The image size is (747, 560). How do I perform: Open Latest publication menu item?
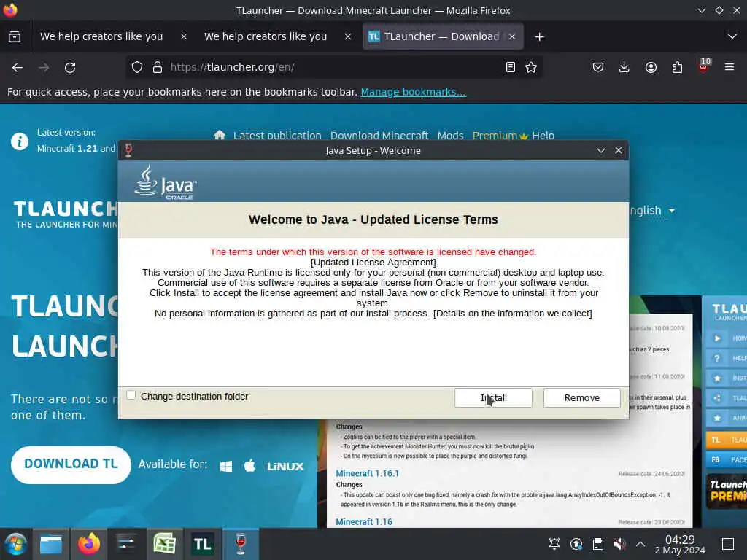pos(277,136)
